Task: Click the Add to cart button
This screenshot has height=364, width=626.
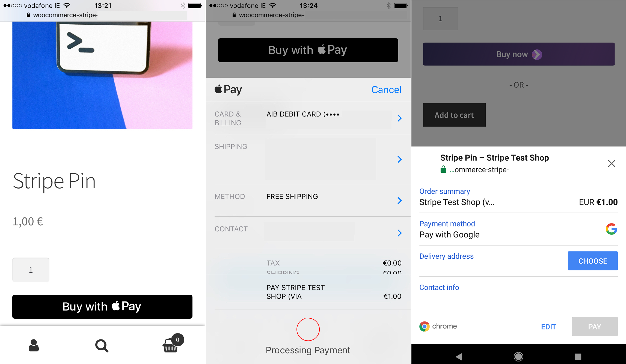Action: pos(454,115)
